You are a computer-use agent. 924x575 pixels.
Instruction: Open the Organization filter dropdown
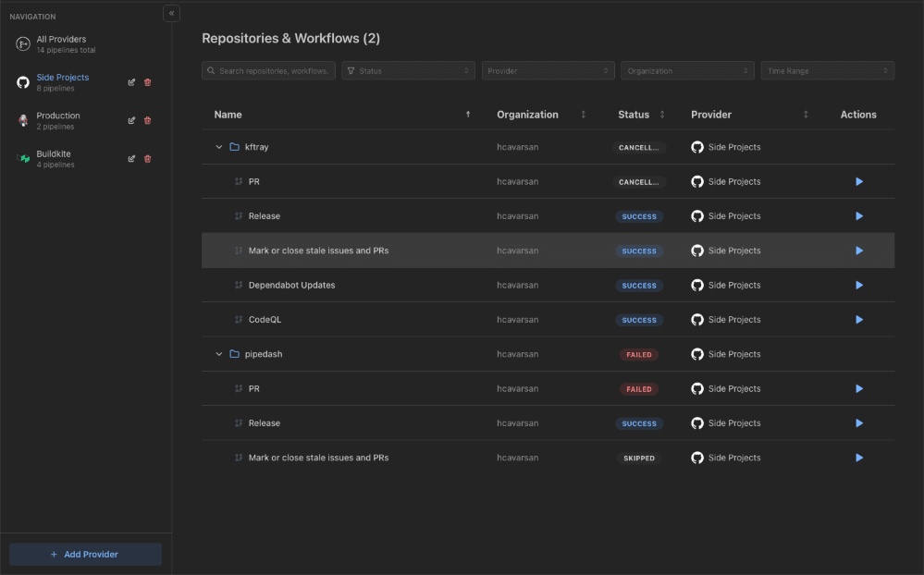[687, 70]
